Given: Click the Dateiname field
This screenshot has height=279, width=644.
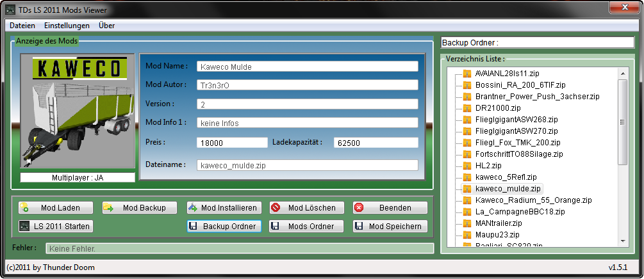Looking at the screenshot, I should coord(307,165).
